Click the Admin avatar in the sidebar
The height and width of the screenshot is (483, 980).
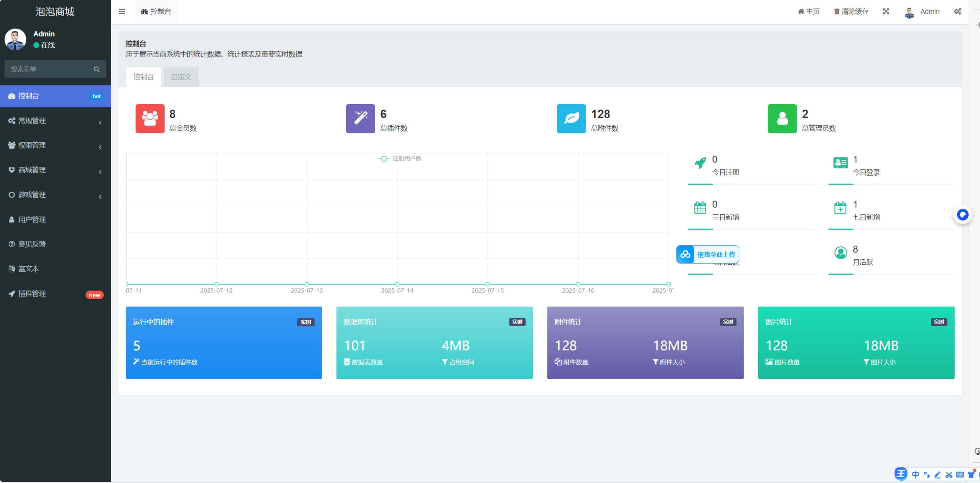click(x=16, y=40)
